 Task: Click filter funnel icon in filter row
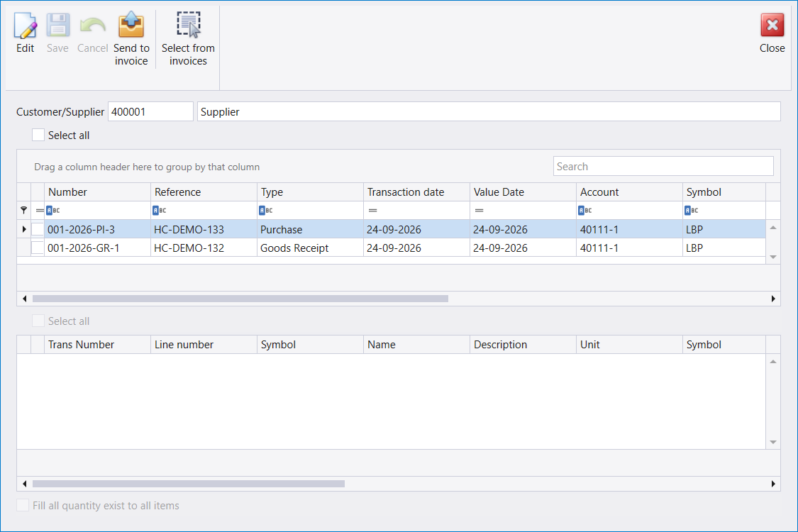pos(24,210)
